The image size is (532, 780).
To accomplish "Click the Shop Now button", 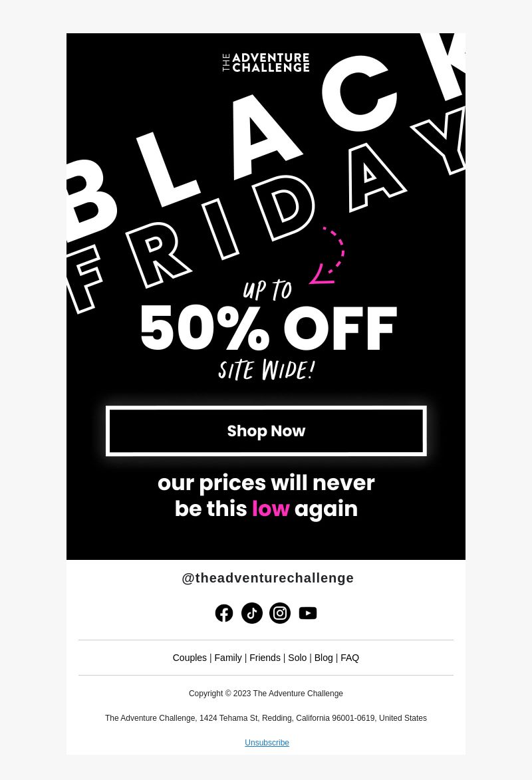I will 266,431.
